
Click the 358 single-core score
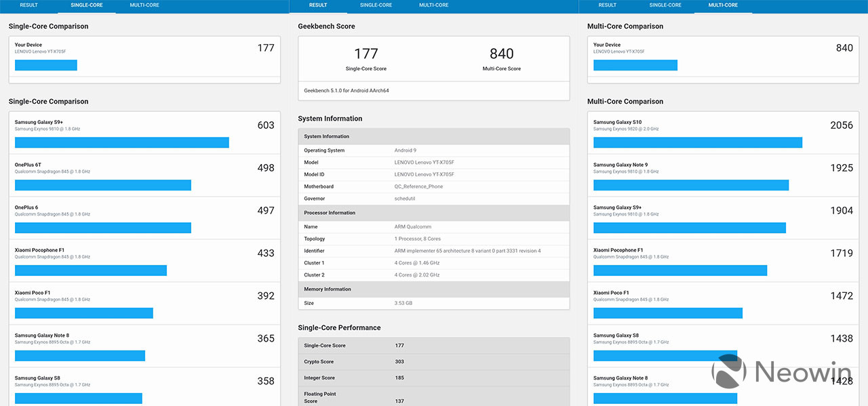point(266,382)
